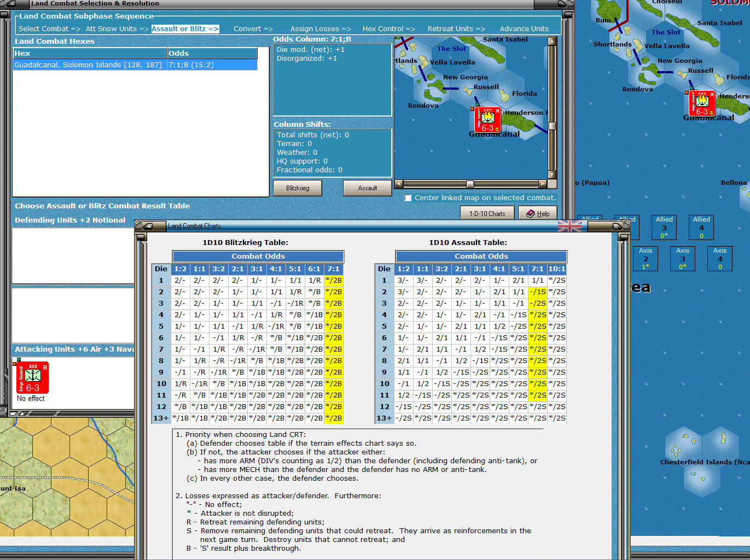Click the New Georgia label on the linked map
750x560 pixels.
click(465, 77)
